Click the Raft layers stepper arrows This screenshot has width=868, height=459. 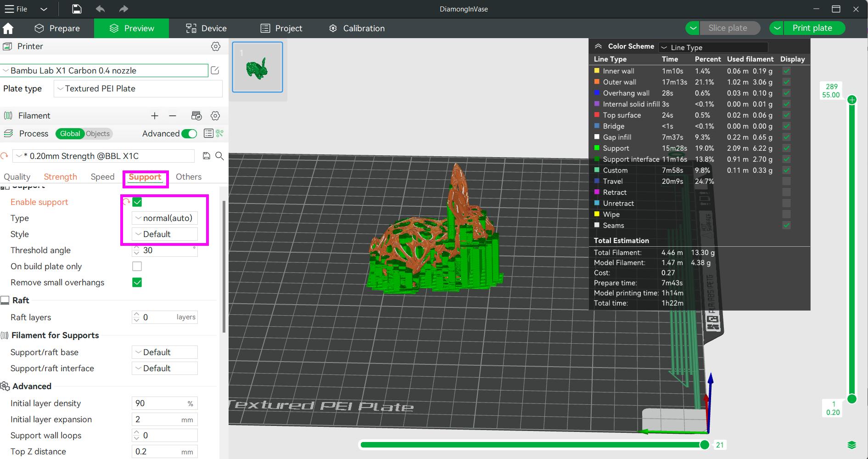click(x=136, y=317)
